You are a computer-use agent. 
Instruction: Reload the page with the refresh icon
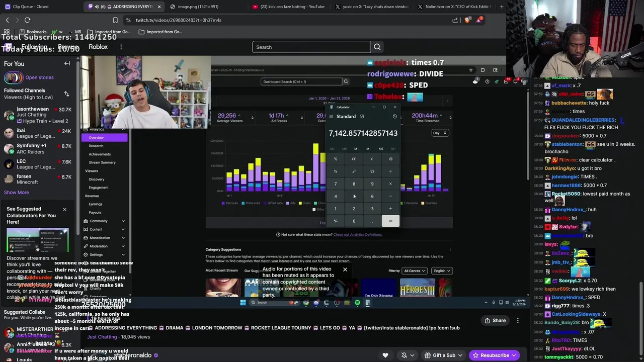(27, 20)
